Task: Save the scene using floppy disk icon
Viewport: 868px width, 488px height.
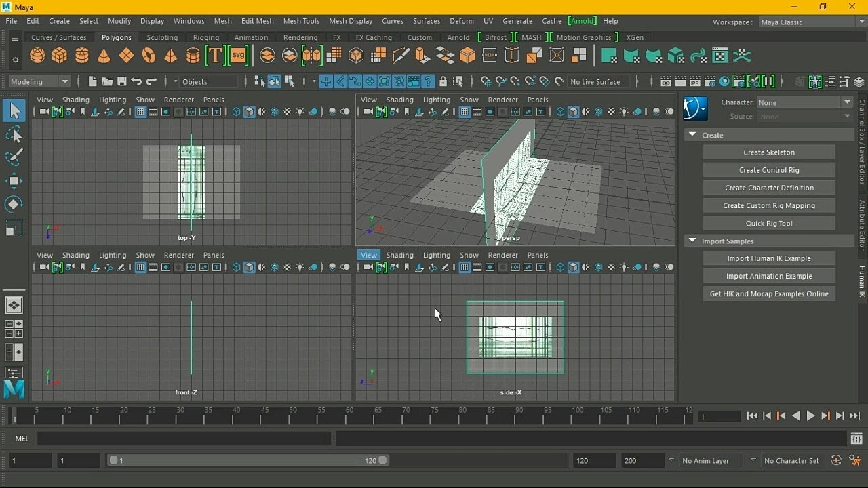Action: pyautogui.click(x=122, y=81)
